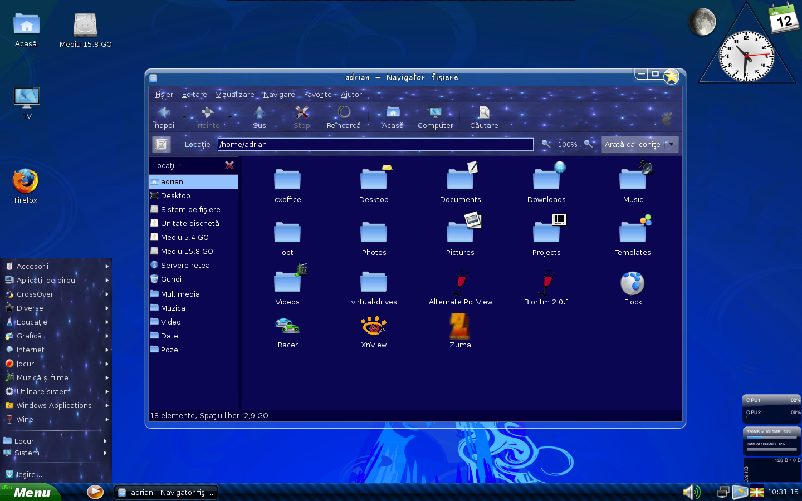
Task: Expand Windows Applications submenu in Menu
Action: click(56, 405)
